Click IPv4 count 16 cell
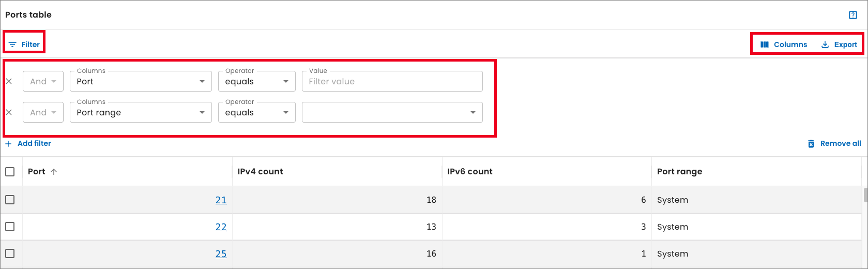 [337, 253]
